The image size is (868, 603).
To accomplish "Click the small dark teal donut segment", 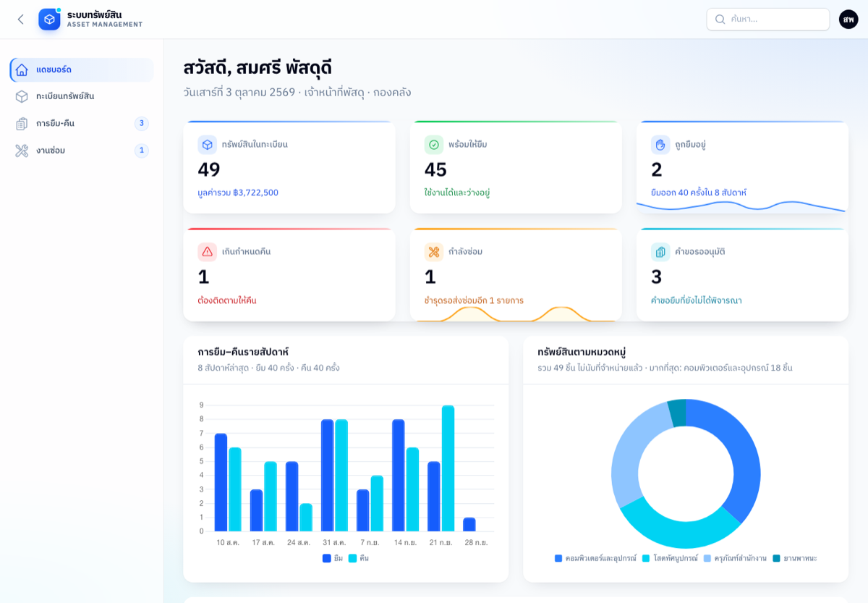I will click(x=677, y=413).
